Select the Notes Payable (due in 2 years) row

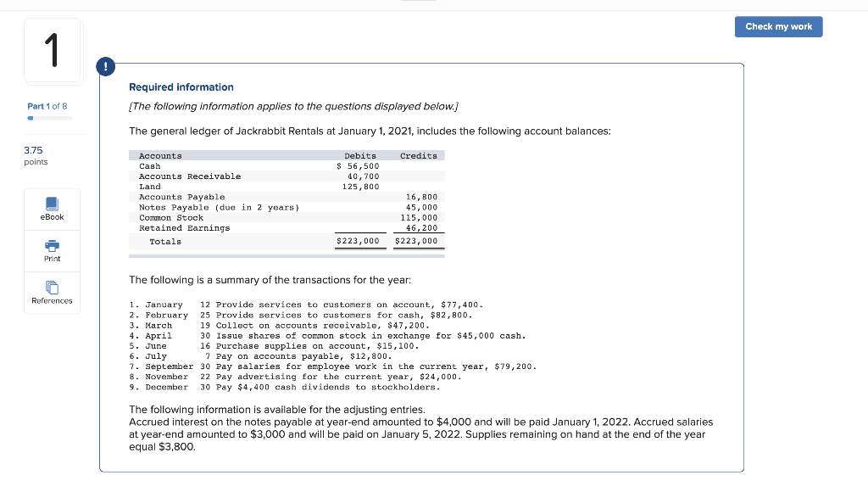[287, 207]
